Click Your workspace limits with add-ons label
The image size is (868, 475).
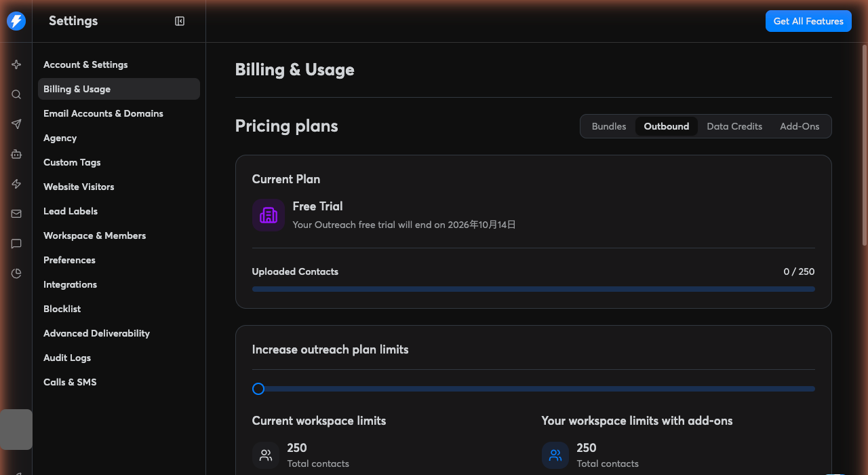(637, 421)
